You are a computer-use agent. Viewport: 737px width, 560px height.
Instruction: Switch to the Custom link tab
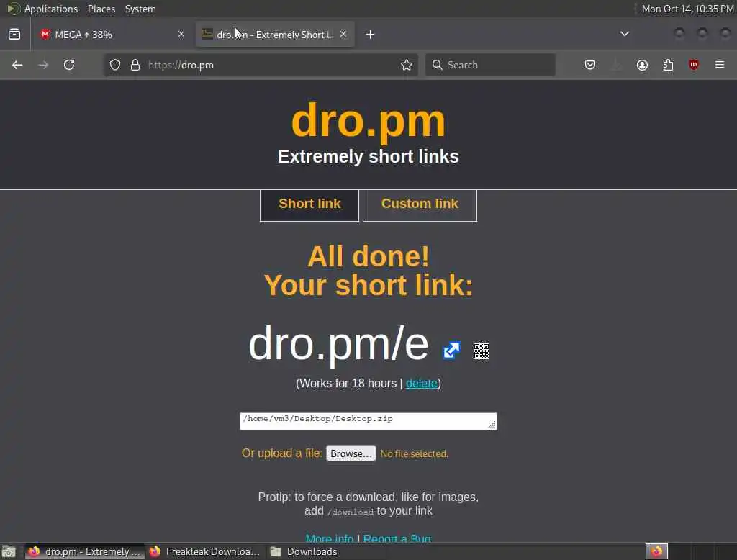[420, 204]
